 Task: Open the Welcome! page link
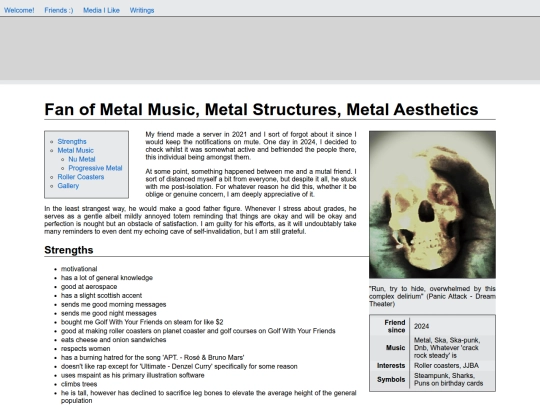pos(19,10)
